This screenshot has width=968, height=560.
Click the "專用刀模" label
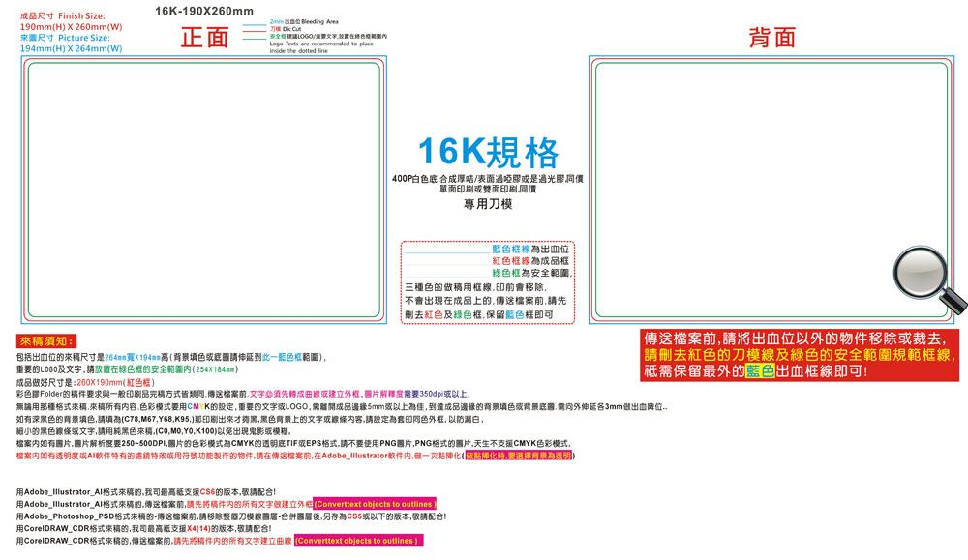point(488,204)
